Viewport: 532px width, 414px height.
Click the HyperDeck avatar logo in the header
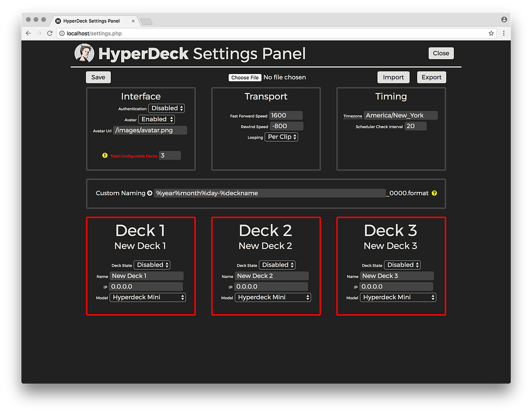(x=84, y=53)
